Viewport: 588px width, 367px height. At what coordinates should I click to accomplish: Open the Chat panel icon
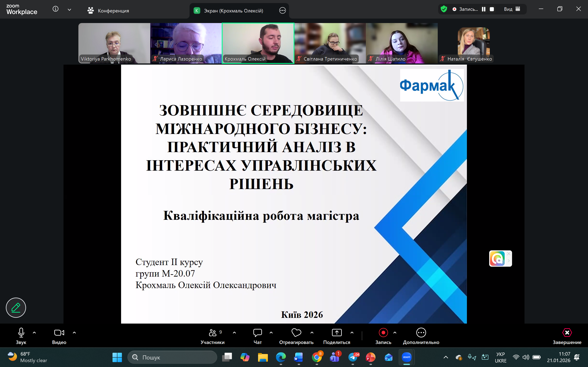coord(257,333)
